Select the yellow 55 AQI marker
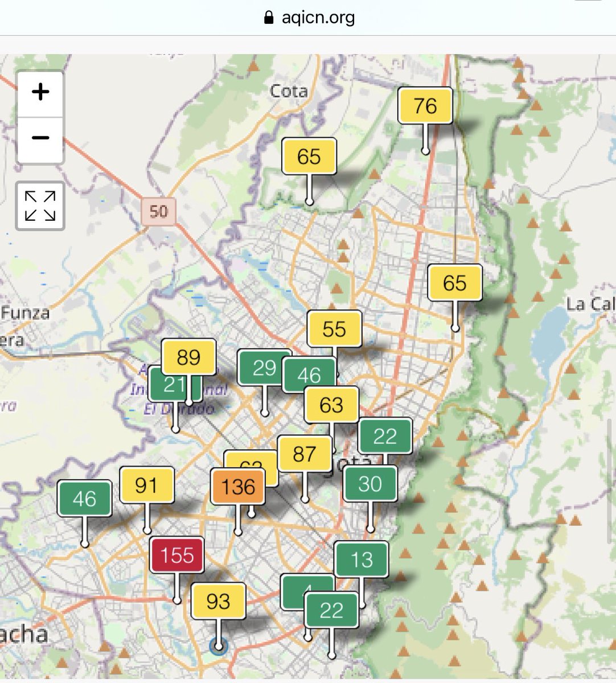 click(x=334, y=329)
